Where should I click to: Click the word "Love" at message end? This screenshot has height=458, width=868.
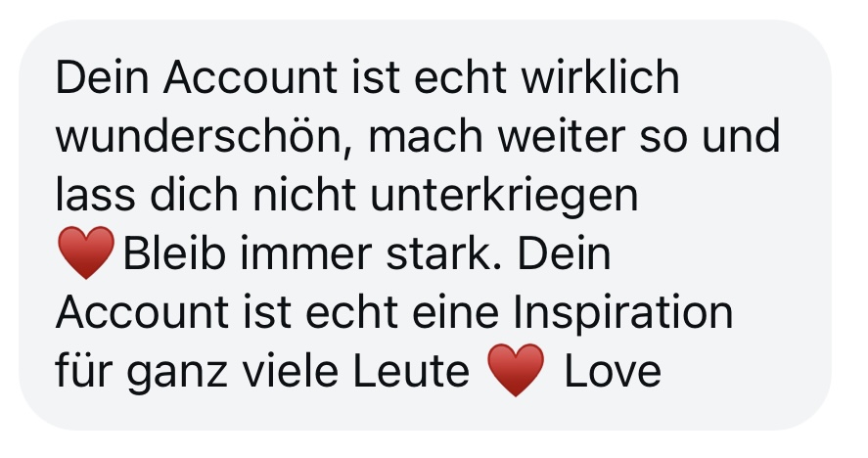613,371
